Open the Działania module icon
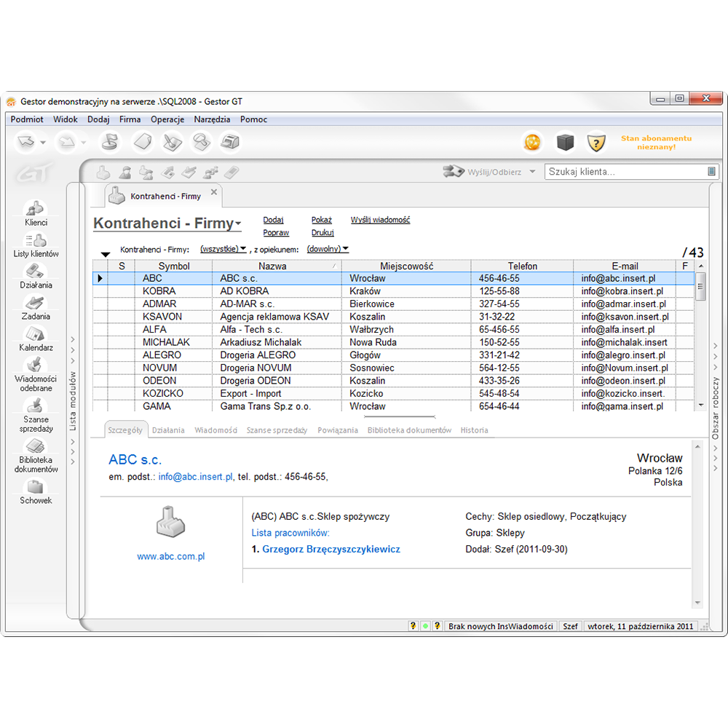Screen dimensions: 728x728 36,273
